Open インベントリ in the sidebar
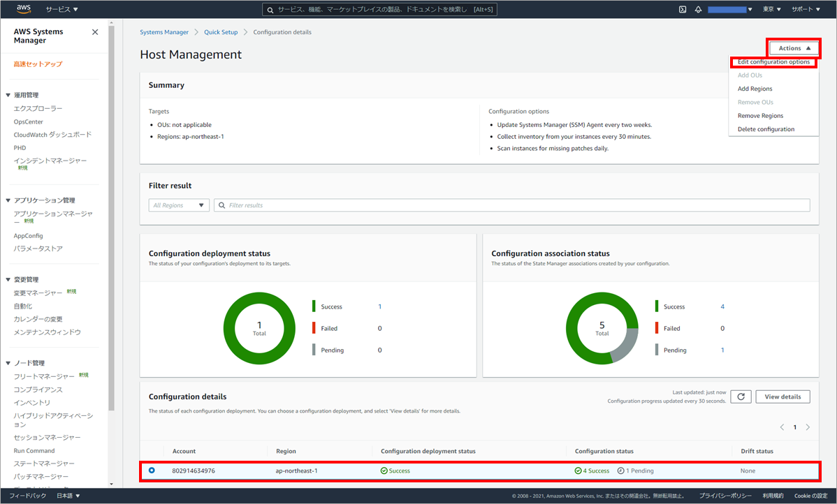Image resolution: width=837 pixels, height=504 pixels. pyautogui.click(x=32, y=403)
